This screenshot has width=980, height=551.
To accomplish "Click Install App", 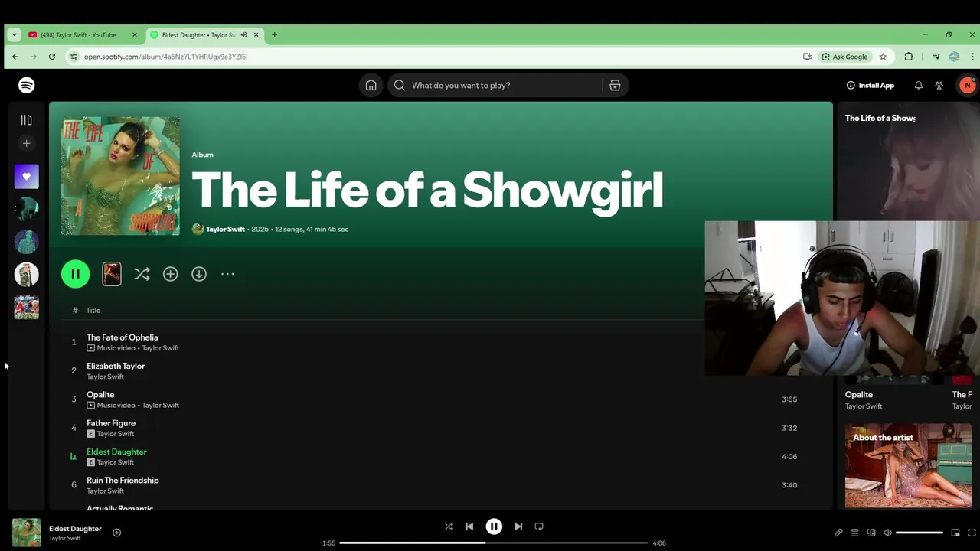I will [871, 85].
